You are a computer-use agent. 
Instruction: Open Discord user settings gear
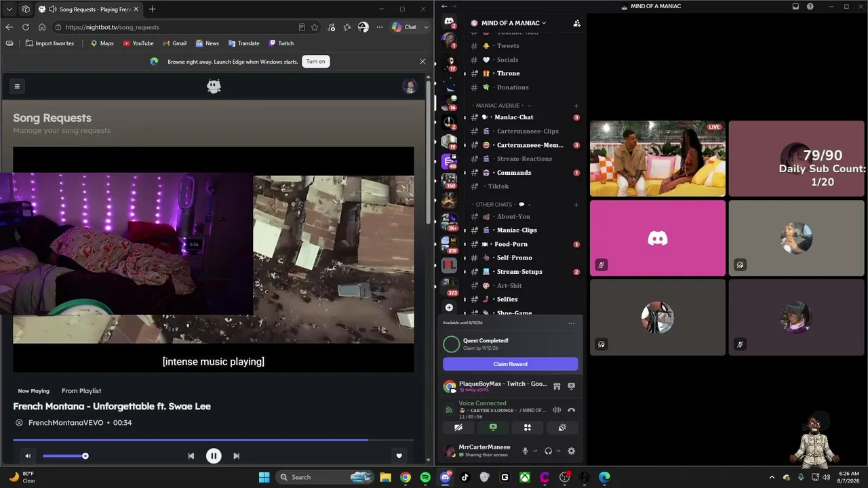(x=571, y=451)
